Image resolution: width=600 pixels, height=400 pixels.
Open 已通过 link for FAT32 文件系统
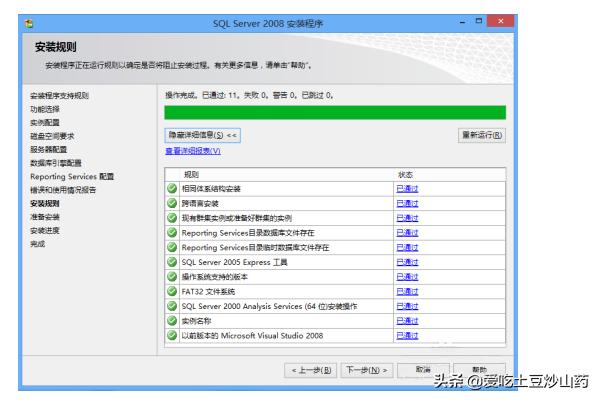407,292
